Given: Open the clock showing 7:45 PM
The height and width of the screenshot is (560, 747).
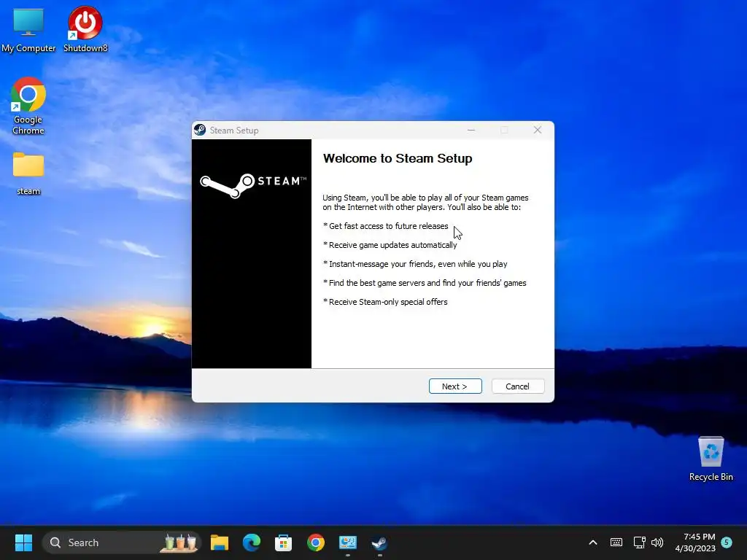Looking at the screenshot, I should click(x=695, y=542).
